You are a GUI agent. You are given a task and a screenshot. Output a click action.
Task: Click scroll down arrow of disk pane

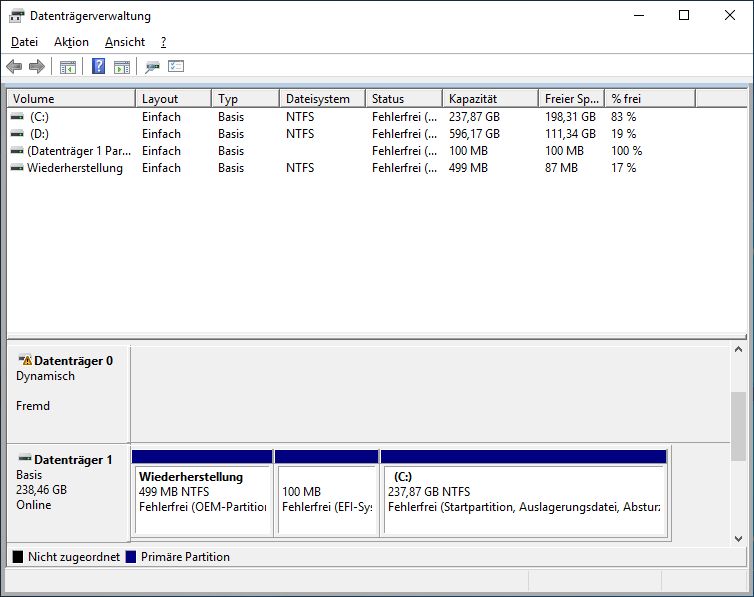click(738, 539)
